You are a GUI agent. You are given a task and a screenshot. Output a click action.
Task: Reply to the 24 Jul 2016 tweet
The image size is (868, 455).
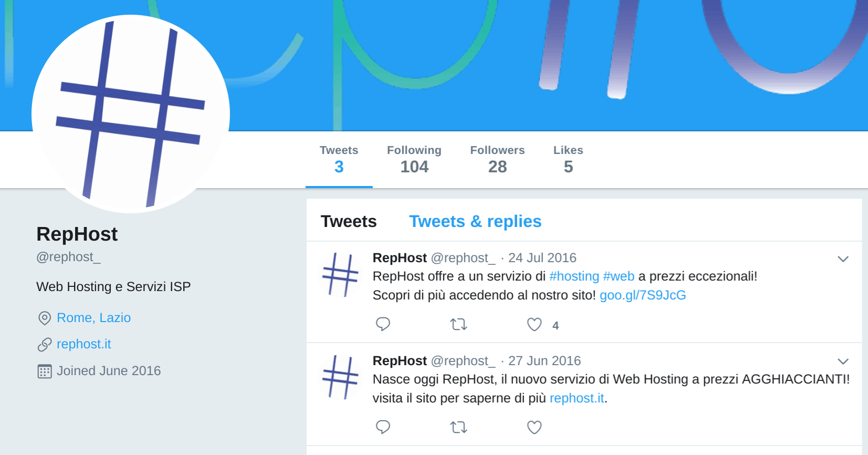[x=383, y=324]
